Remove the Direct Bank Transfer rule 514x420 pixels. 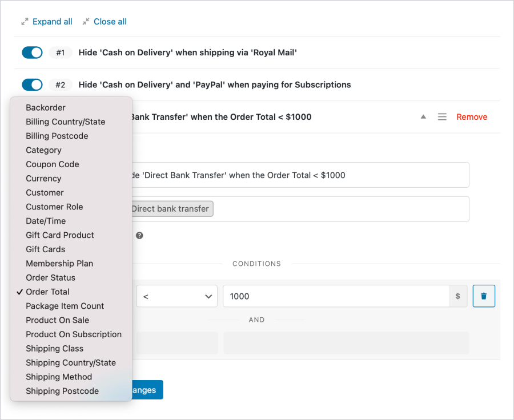pos(471,117)
